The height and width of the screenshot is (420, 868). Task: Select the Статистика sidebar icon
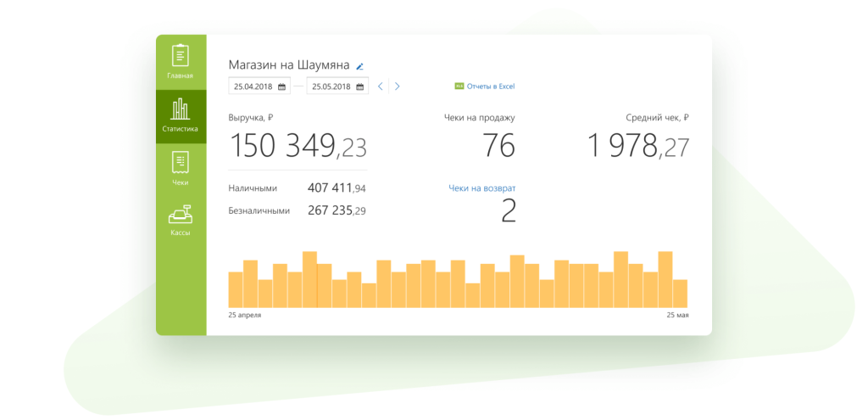point(180,116)
